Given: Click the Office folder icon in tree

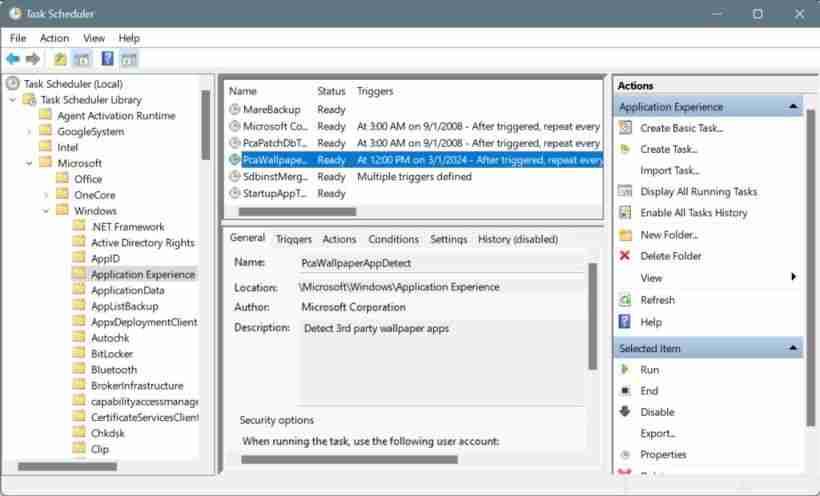Looking at the screenshot, I should click(62, 178).
